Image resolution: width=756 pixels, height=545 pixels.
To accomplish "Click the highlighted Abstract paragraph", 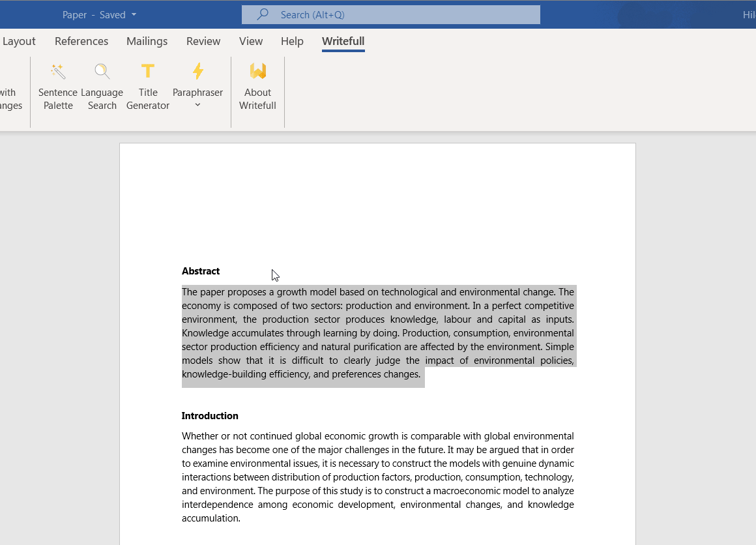I will click(378, 332).
